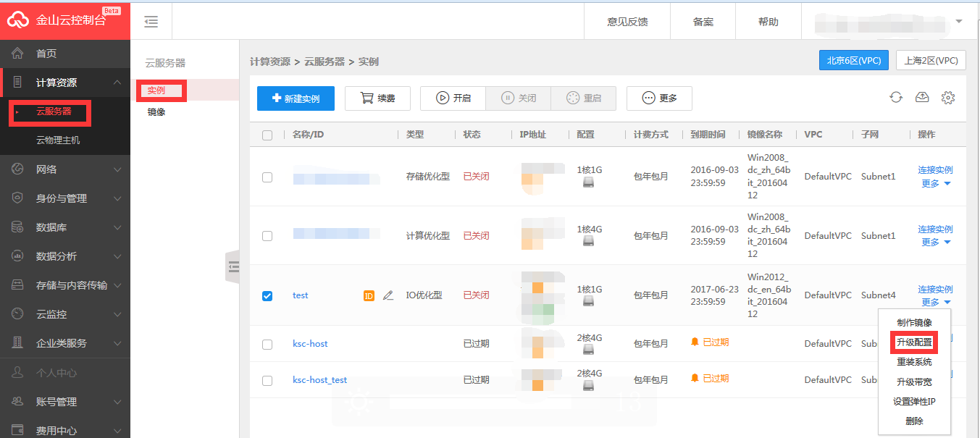Expand the 身份与管理 section chevron
The height and width of the screenshot is (438, 980).
click(117, 198)
